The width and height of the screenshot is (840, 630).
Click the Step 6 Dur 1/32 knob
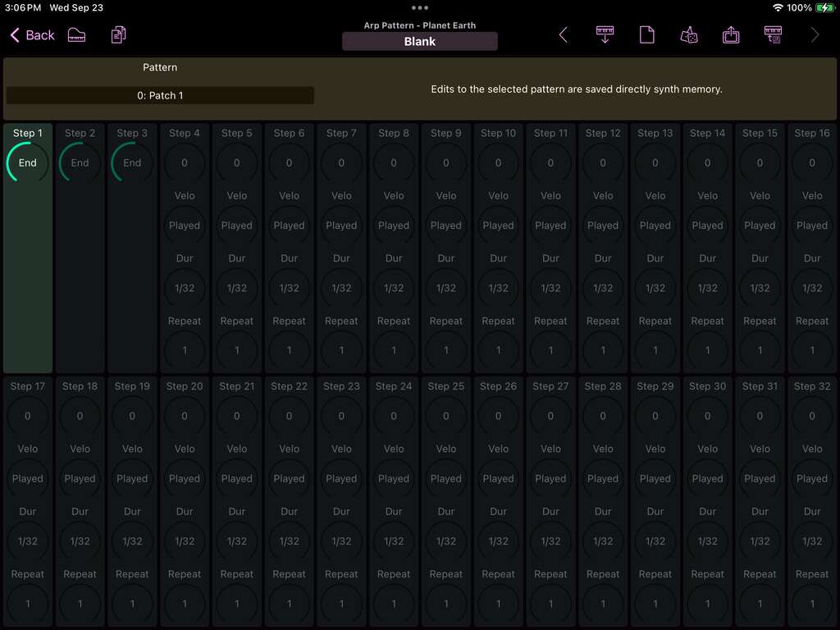click(289, 288)
